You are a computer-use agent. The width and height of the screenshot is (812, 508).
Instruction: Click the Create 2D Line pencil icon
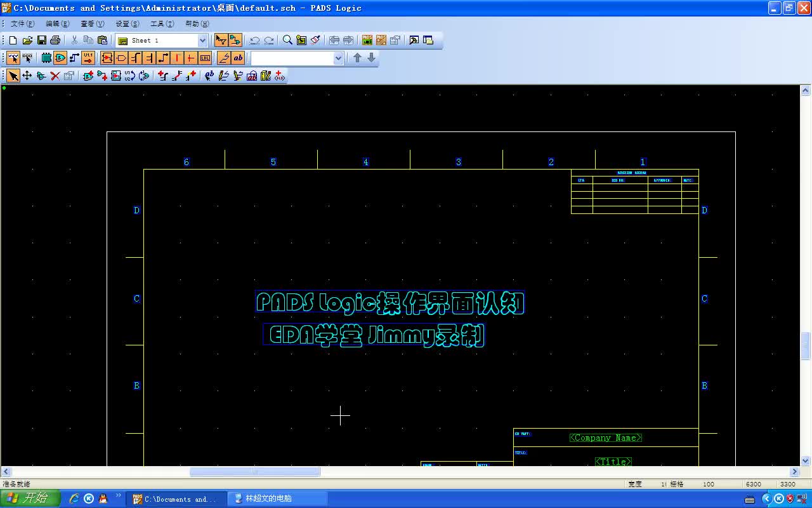tap(223, 76)
